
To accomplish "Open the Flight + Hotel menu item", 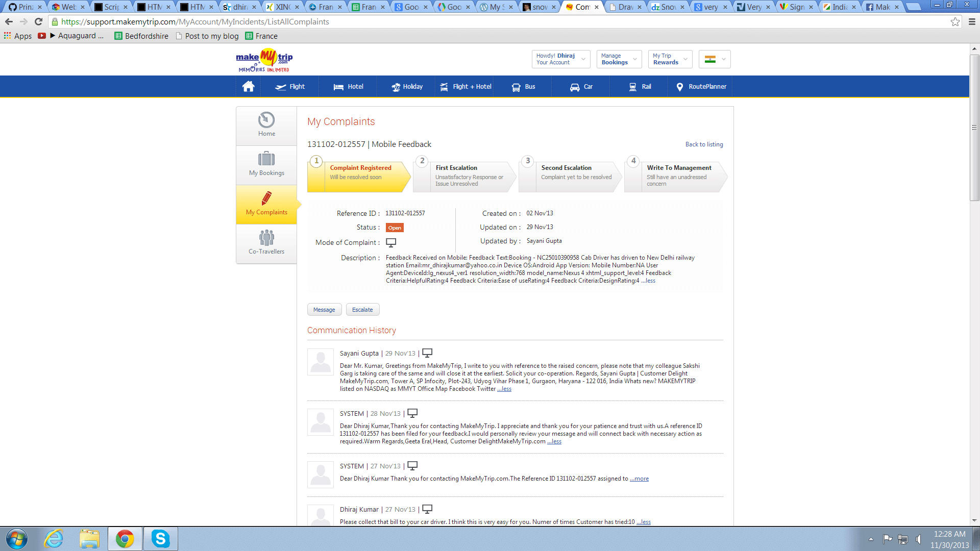I will [x=465, y=87].
